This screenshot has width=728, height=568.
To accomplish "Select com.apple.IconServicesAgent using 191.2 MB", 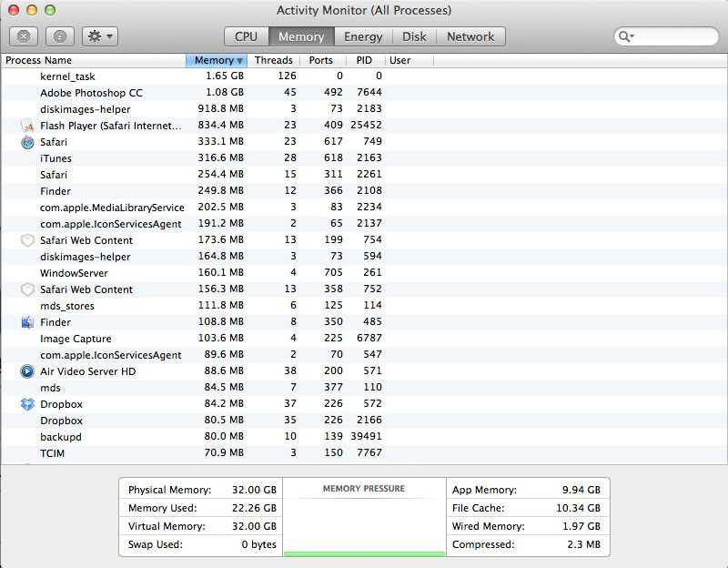I will [364, 224].
